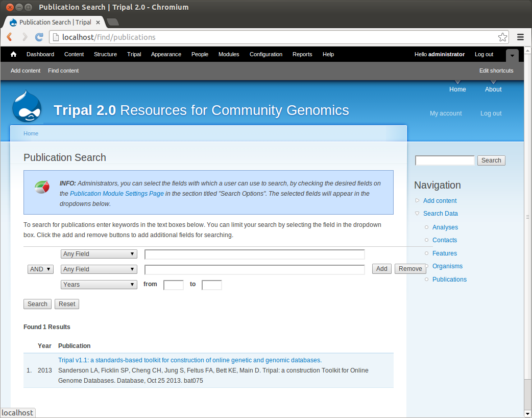Open the Help admin menu
Screen dimensions: 532x418
coord(328,54)
